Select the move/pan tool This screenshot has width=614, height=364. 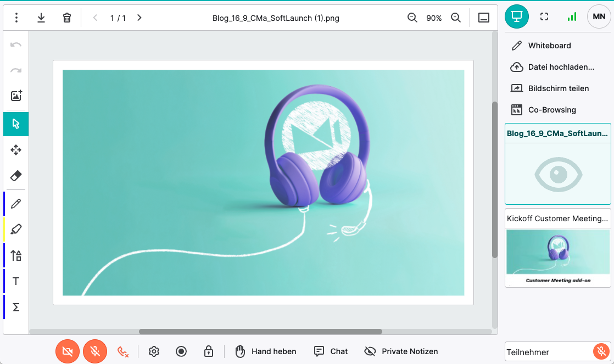tap(16, 150)
